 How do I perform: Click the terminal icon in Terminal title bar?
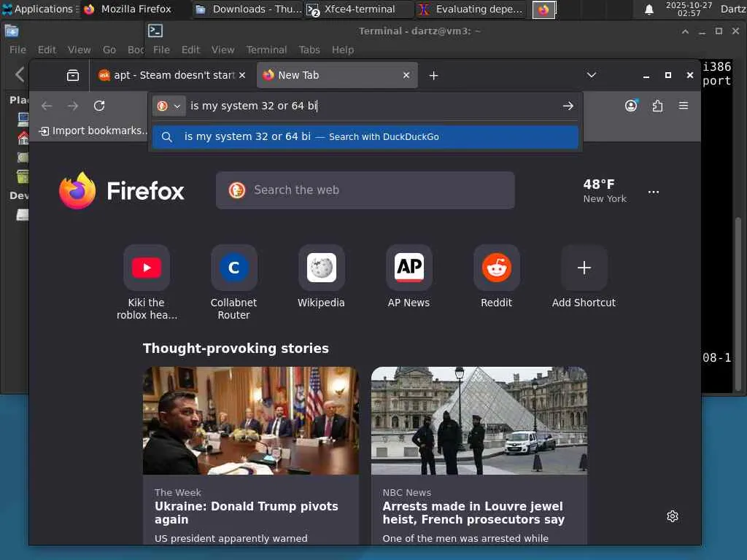155,31
